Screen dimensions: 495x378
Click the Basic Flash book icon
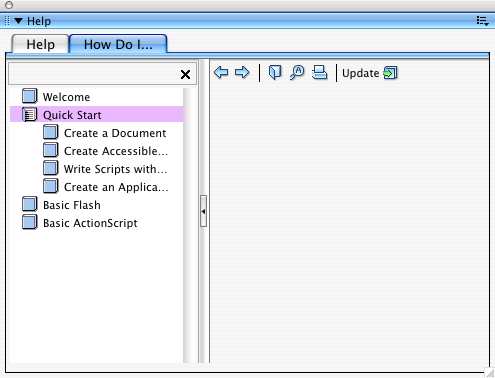[30, 204]
